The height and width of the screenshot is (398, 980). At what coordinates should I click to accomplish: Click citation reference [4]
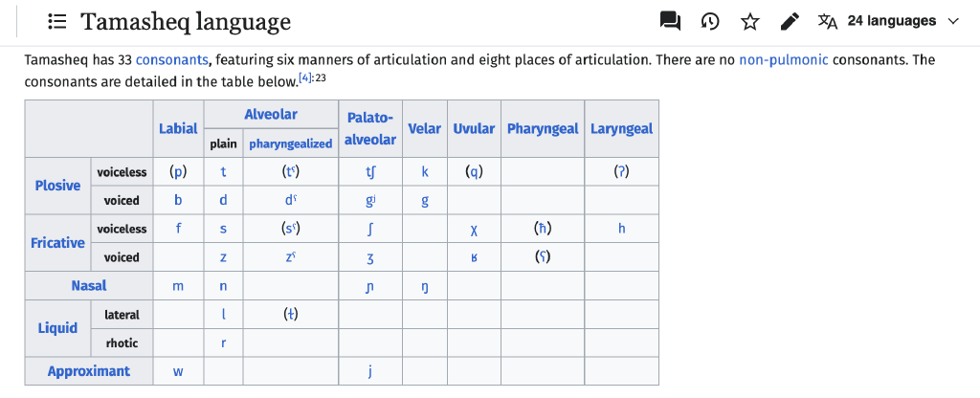coord(305,77)
